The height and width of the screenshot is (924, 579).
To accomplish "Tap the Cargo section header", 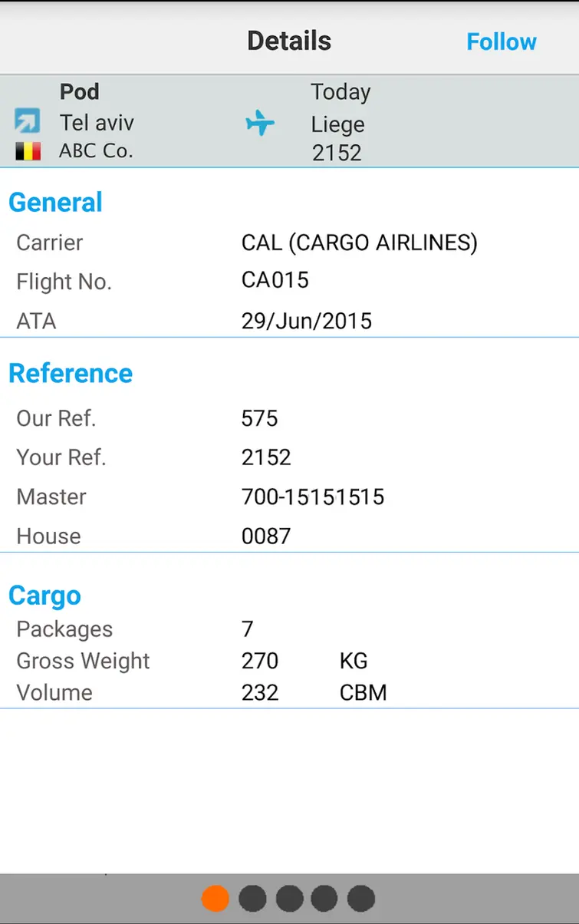I will coord(44,596).
